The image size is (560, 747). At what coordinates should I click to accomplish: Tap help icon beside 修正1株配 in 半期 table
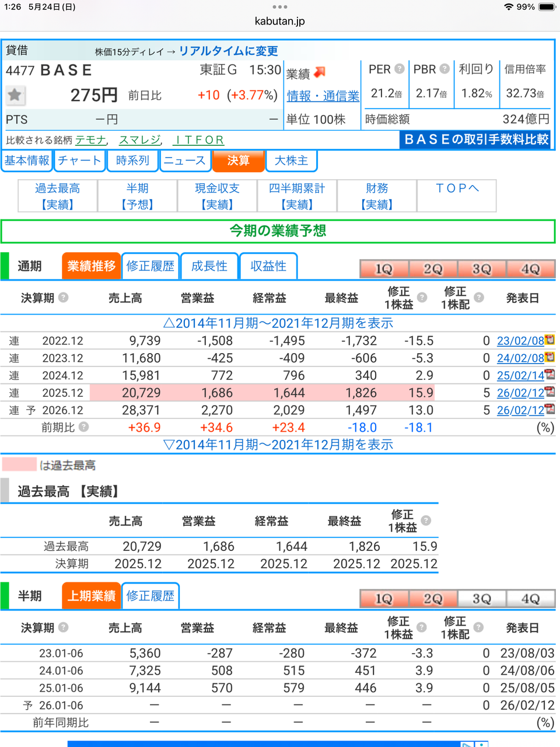(478, 627)
